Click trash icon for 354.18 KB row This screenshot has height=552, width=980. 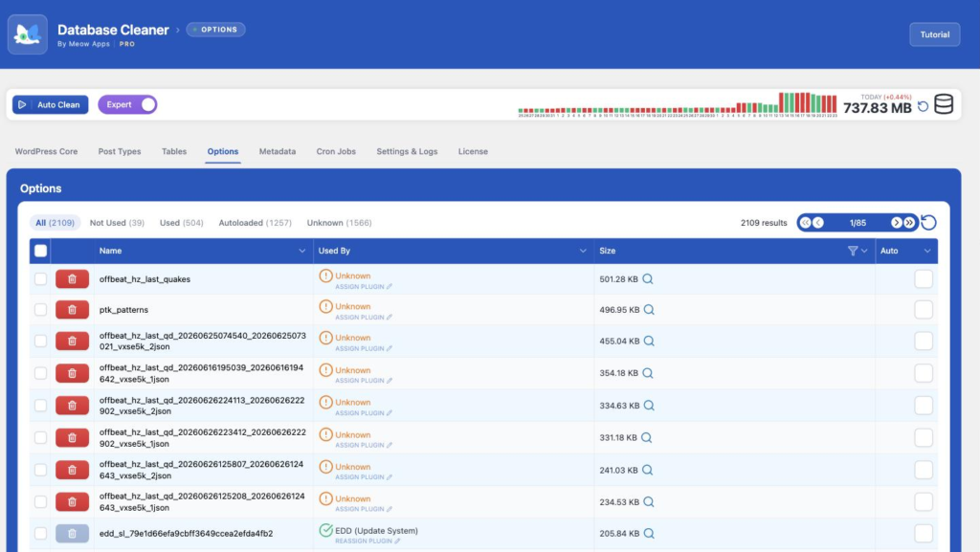(72, 373)
